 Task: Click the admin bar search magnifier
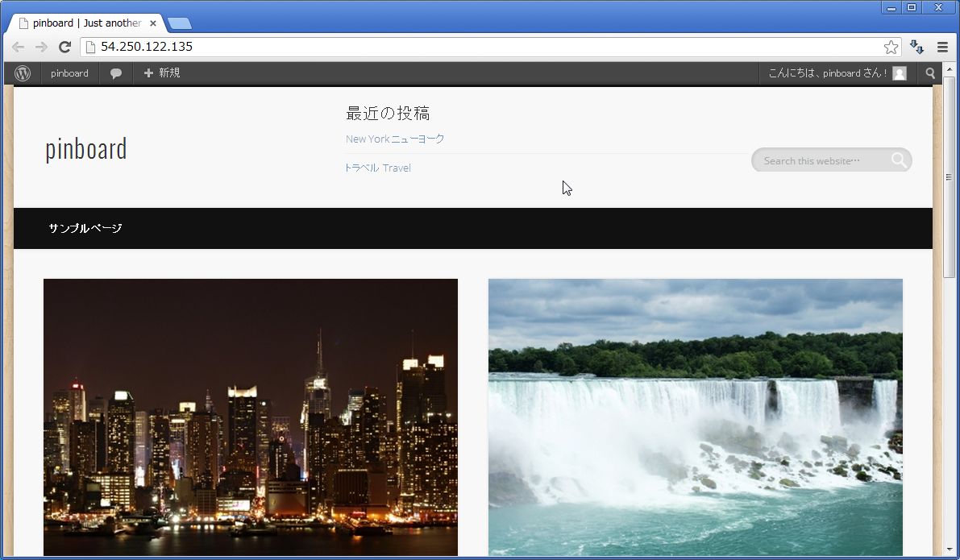tap(930, 73)
